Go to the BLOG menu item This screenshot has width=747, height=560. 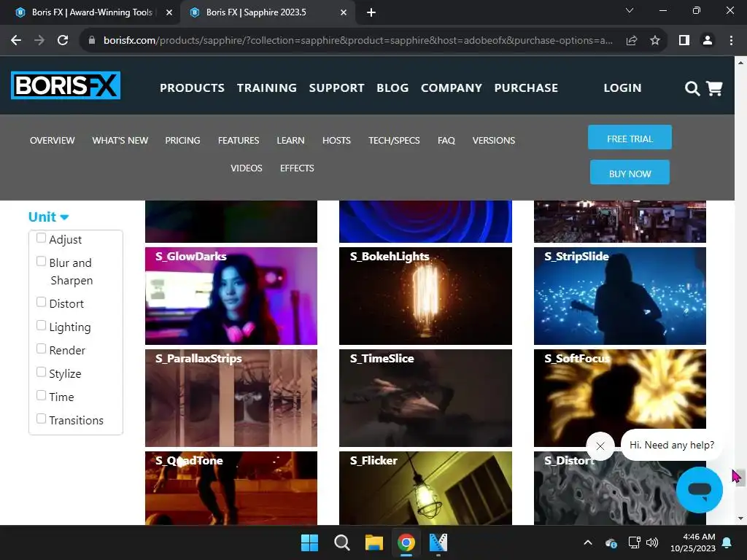tap(392, 88)
